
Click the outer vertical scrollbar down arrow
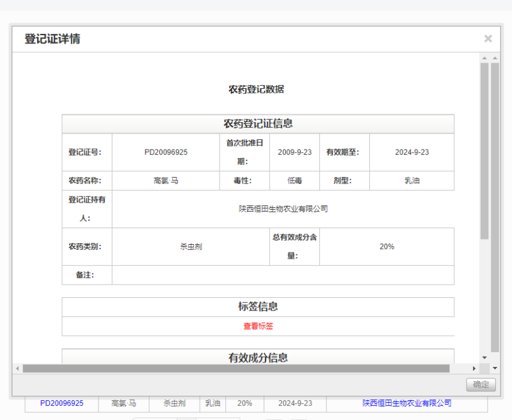(495, 368)
